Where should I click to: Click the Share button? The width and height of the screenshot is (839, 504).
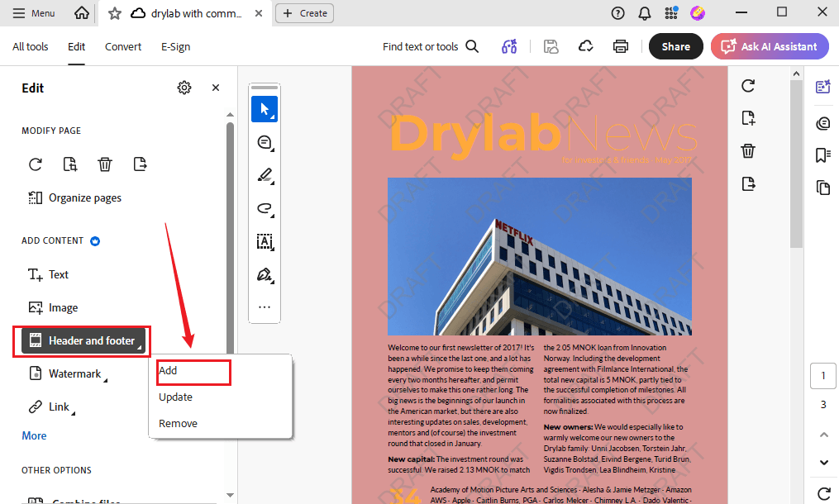tap(676, 46)
